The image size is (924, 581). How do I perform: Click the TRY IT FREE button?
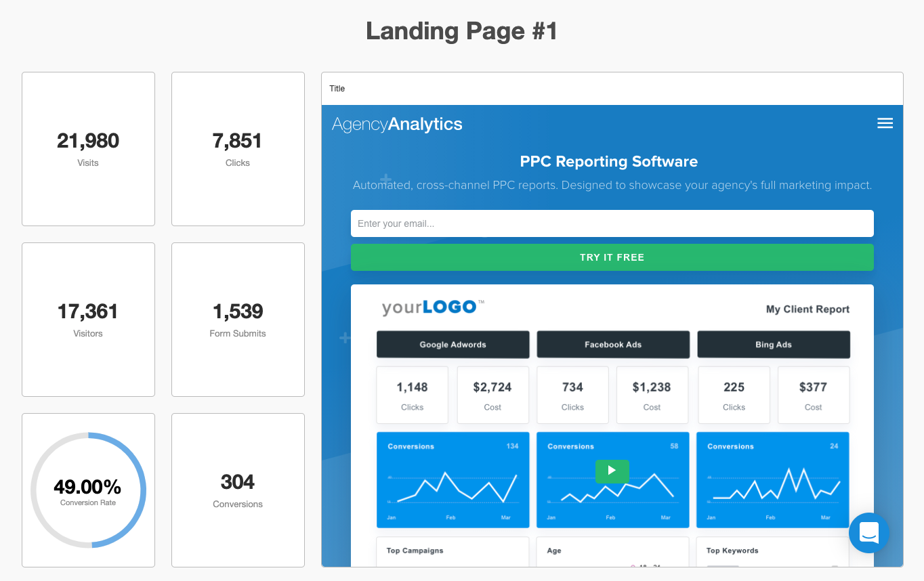pos(612,257)
